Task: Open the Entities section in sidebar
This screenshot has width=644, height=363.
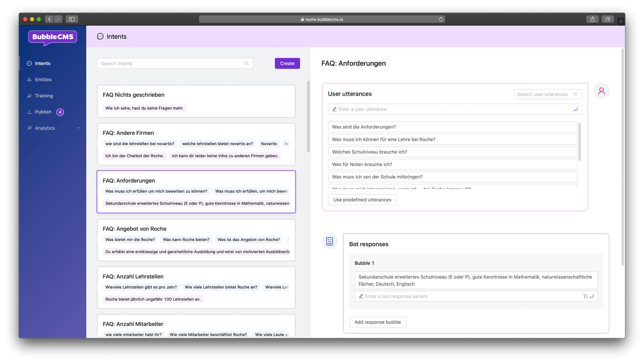Action: tap(43, 80)
